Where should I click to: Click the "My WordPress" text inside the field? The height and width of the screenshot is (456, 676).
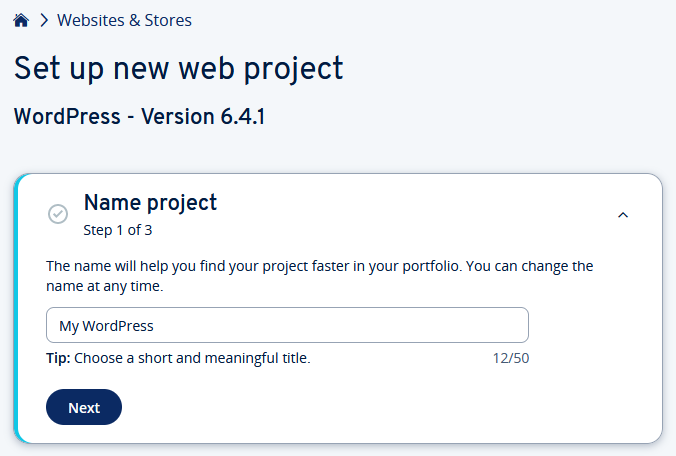107,326
